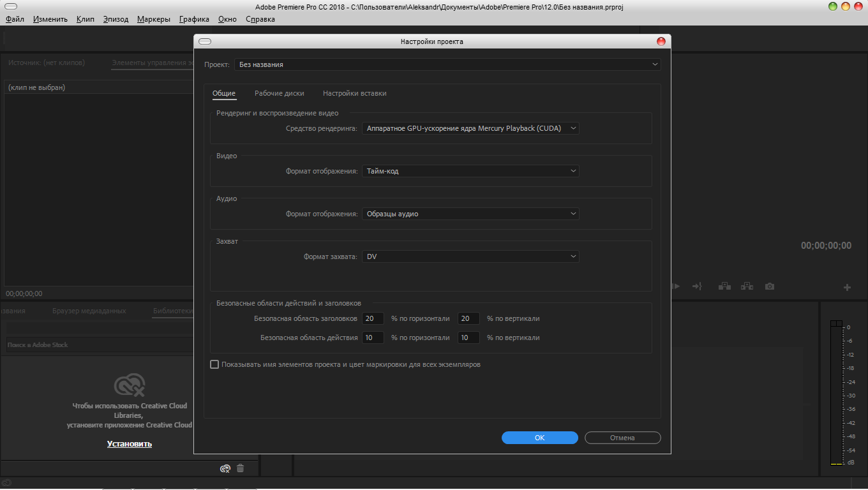Click the source panel timecode 00;00;00;00
The image size is (868, 490).
click(24, 293)
